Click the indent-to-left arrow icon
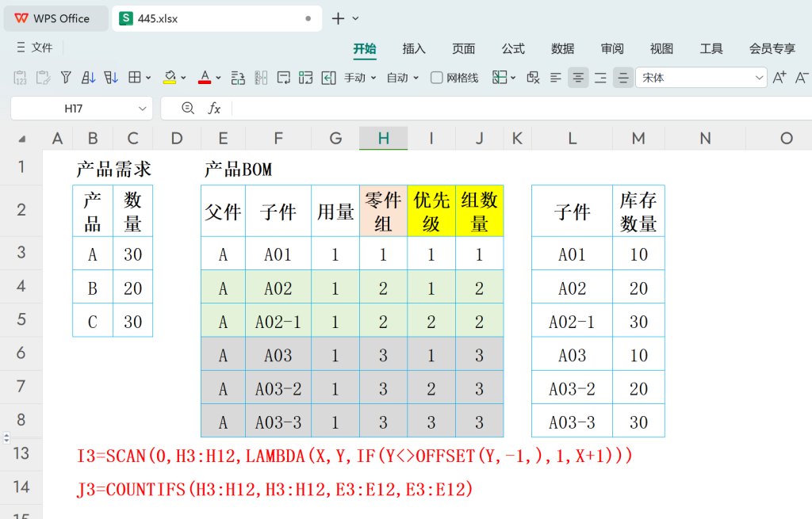Screen dimensions: 812x519 tap(328, 78)
